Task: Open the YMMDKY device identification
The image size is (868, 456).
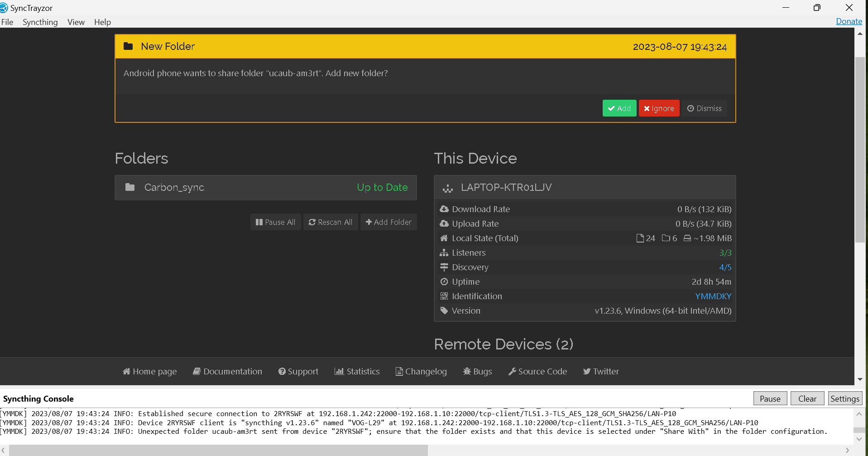Action: (x=713, y=296)
